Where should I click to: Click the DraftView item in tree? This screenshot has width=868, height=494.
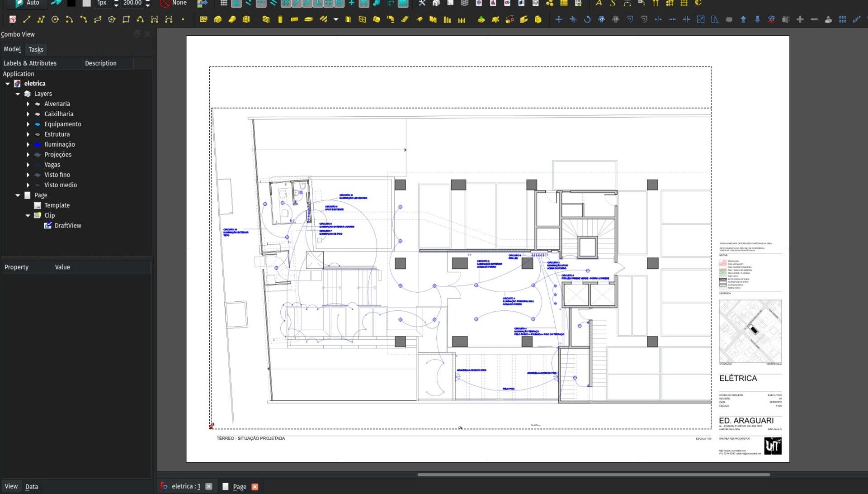tap(67, 226)
